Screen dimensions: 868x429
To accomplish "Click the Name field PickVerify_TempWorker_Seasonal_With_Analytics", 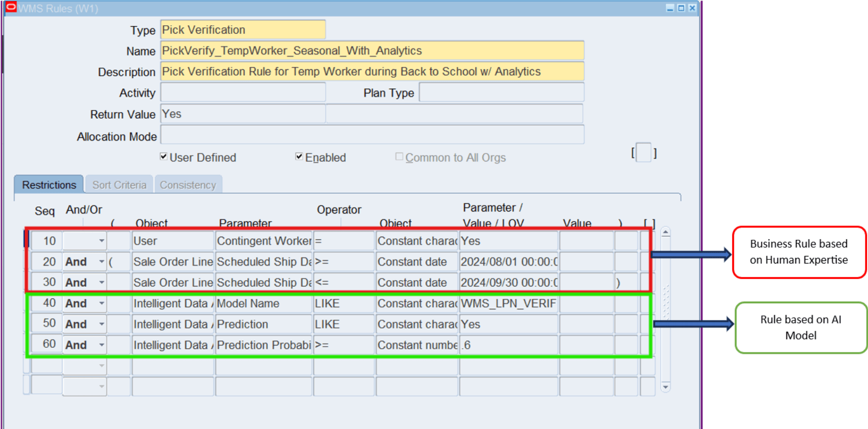I will pyautogui.click(x=372, y=50).
